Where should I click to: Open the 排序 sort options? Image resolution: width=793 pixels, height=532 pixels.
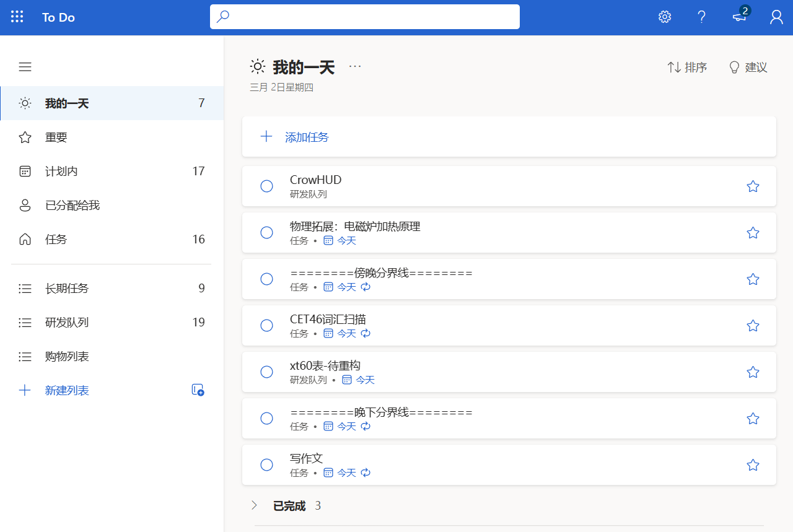pyautogui.click(x=687, y=68)
